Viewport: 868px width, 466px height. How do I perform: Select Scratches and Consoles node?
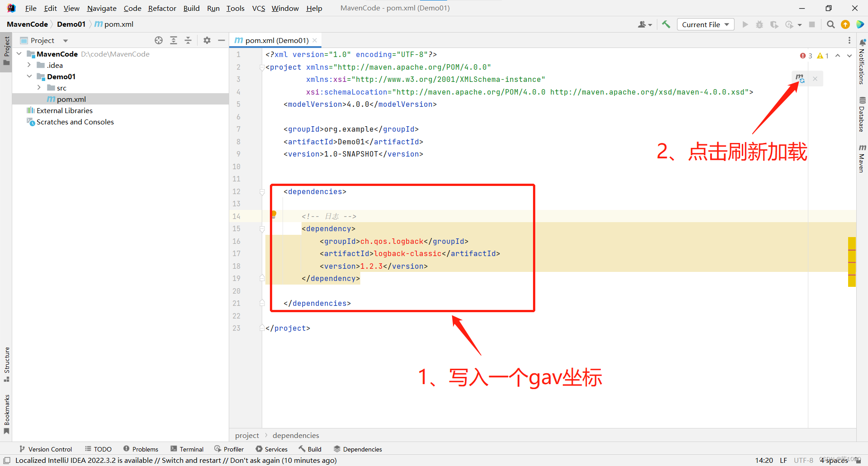tap(70, 122)
